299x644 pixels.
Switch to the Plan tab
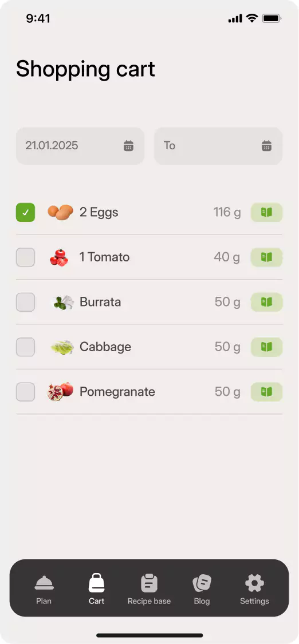coord(44,590)
